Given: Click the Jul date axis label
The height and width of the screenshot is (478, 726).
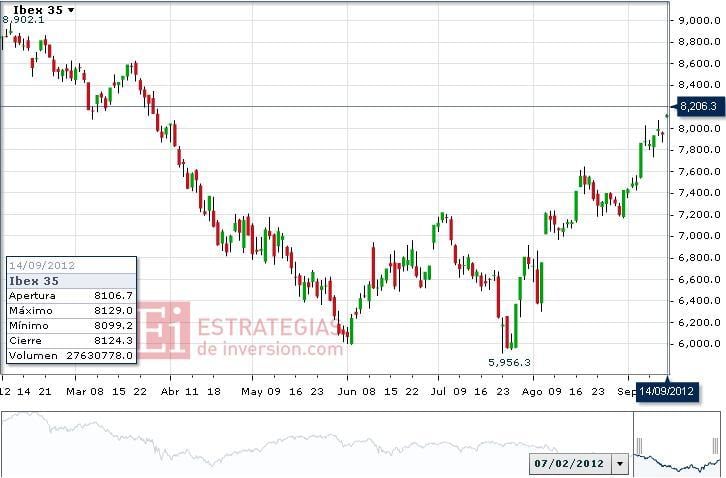Looking at the screenshot, I should coord(438,392).
